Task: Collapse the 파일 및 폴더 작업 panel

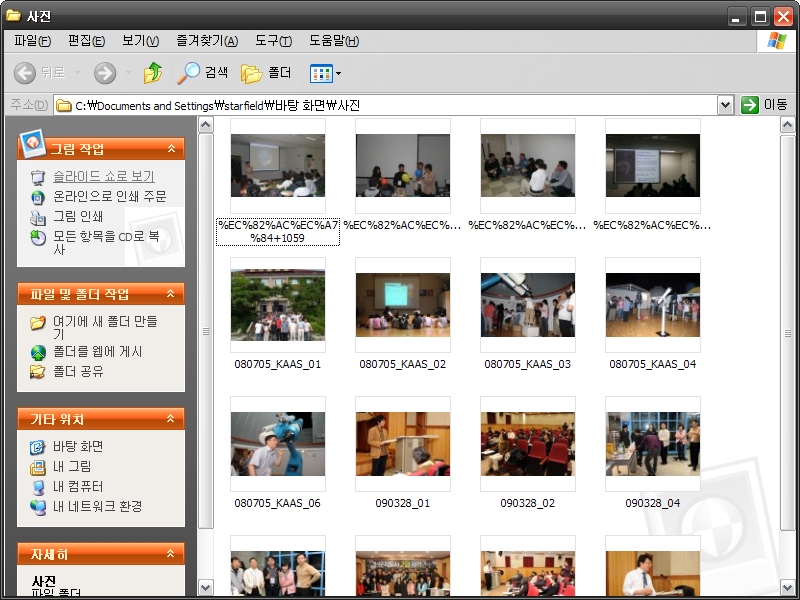Action: pos(171,293)
